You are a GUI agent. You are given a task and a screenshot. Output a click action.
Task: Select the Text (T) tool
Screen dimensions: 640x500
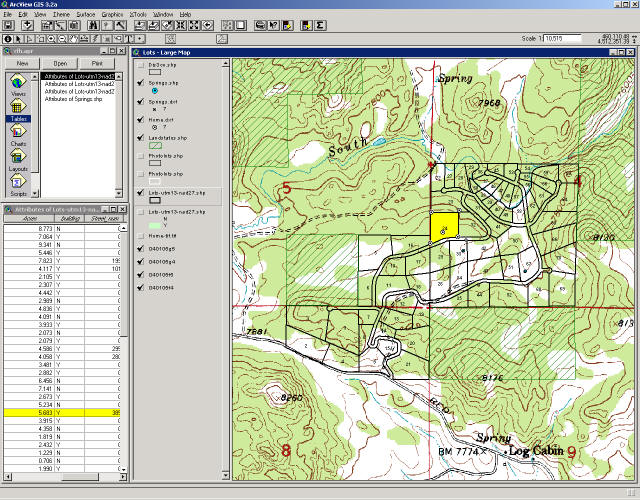click(x=129, y=39)
